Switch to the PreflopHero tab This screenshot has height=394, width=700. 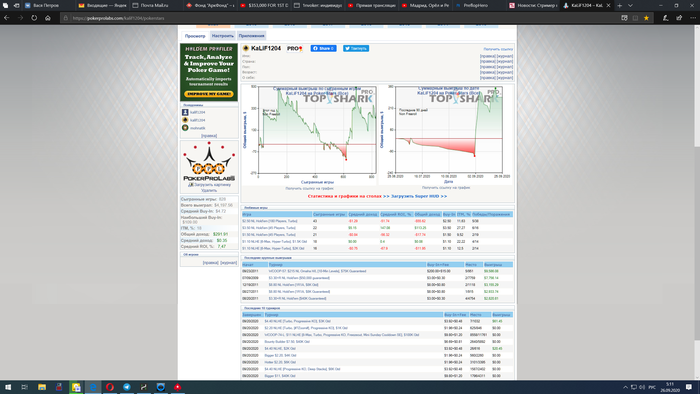coord(479,5)
